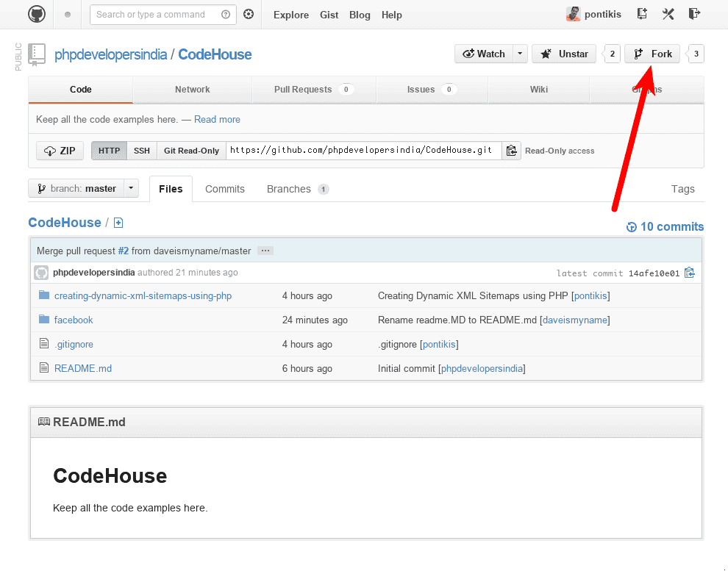The image size is (728, 571).
Task: Choose the Git Read-Only protocol option
Action: (191, 151)
